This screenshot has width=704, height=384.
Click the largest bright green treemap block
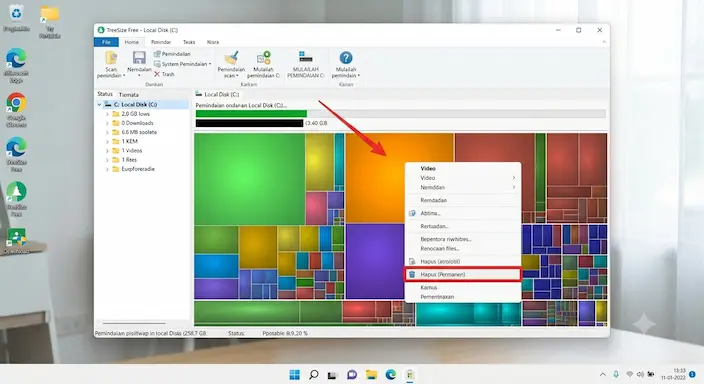coord(250,179)
